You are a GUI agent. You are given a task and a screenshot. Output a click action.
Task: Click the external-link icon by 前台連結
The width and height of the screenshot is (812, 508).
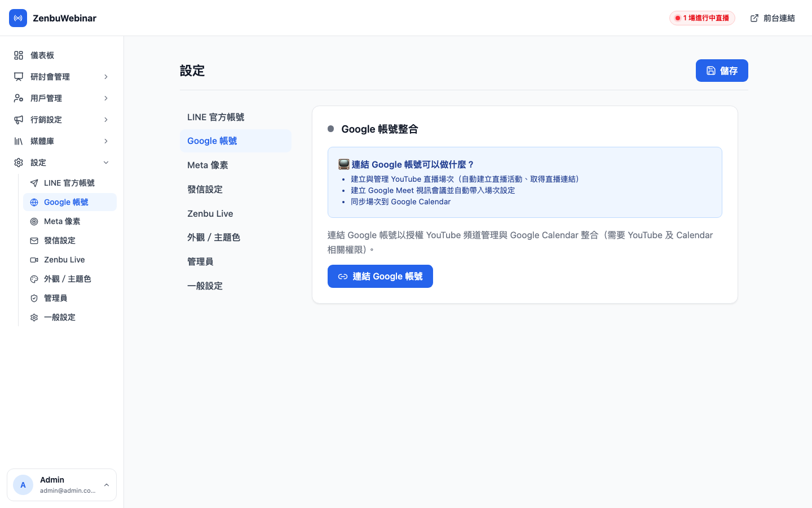pyautogui.click(x=754, y=18)
